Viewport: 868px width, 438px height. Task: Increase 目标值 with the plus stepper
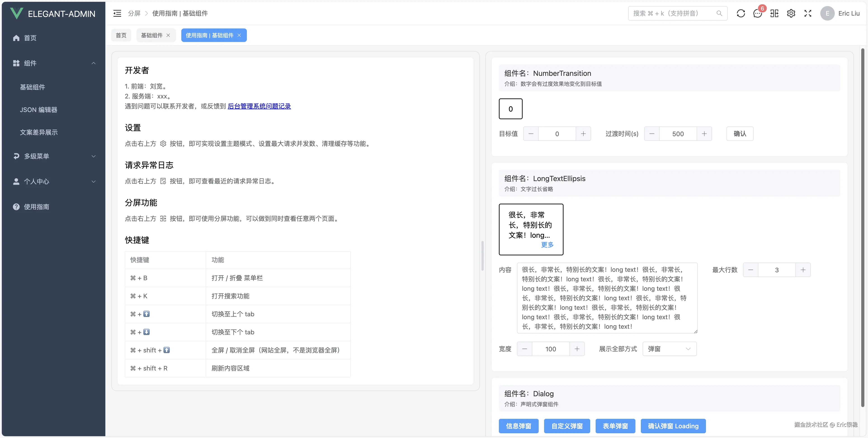tap(583, 134)
